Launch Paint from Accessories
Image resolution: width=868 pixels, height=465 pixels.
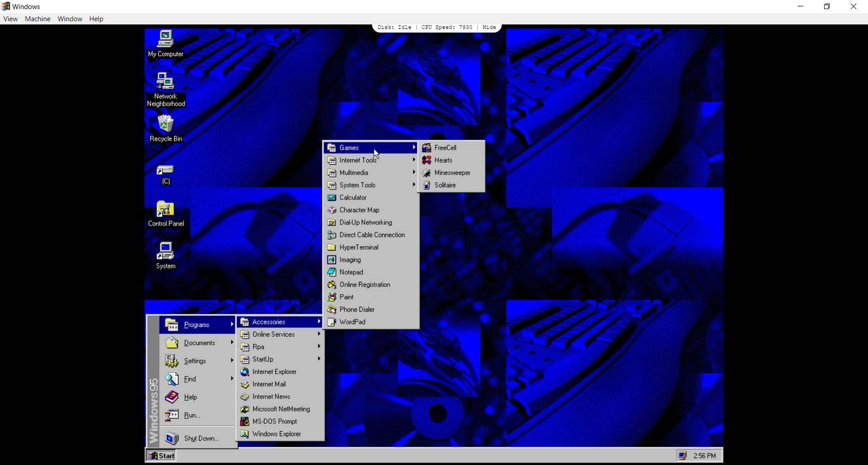pos(371,297)
